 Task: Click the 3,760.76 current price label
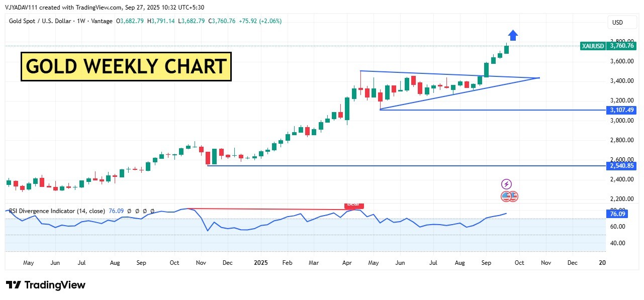pyautogui.click(x=622, y=46)
